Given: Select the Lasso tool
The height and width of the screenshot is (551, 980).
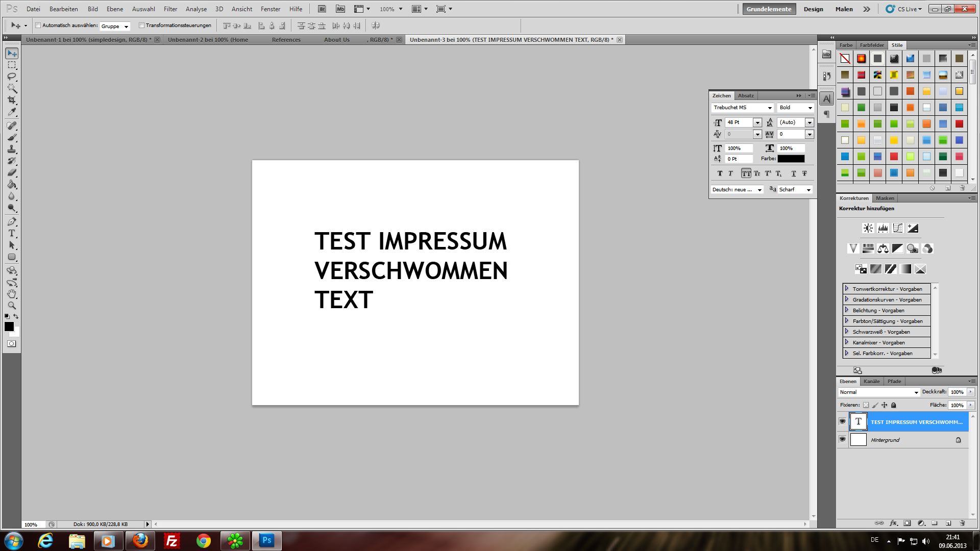Looking at the screenshot, I should pos(12,77).
